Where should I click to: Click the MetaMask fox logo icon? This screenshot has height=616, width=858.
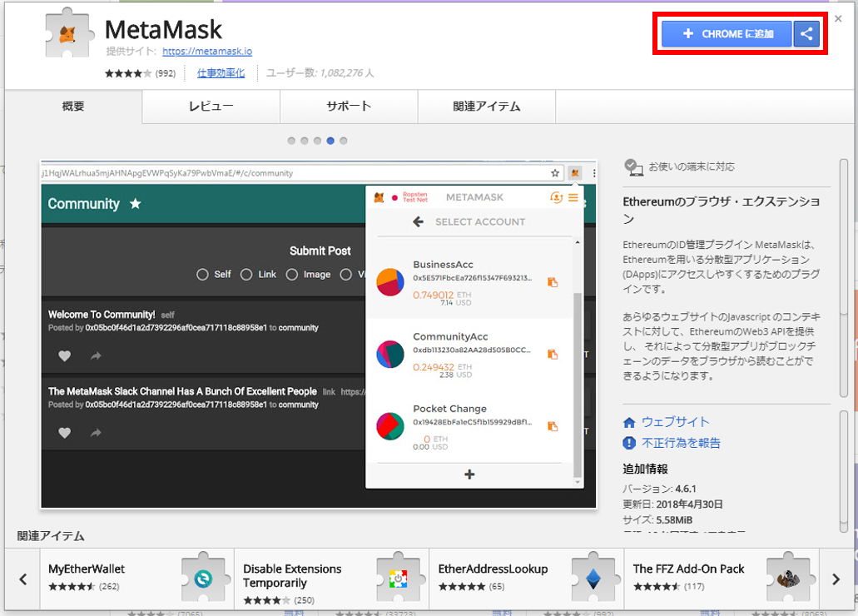point(67,34)
